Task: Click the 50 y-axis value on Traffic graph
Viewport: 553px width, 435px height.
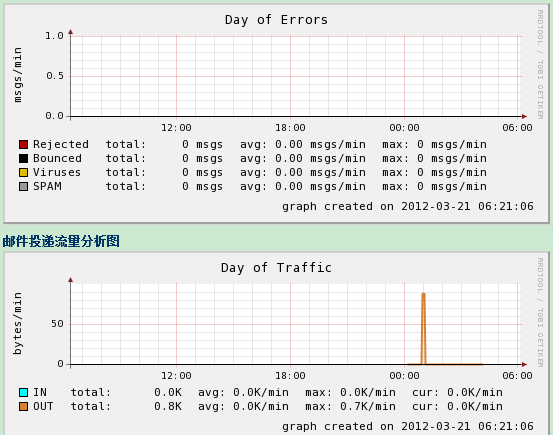Action: click(x=57, y=324)
